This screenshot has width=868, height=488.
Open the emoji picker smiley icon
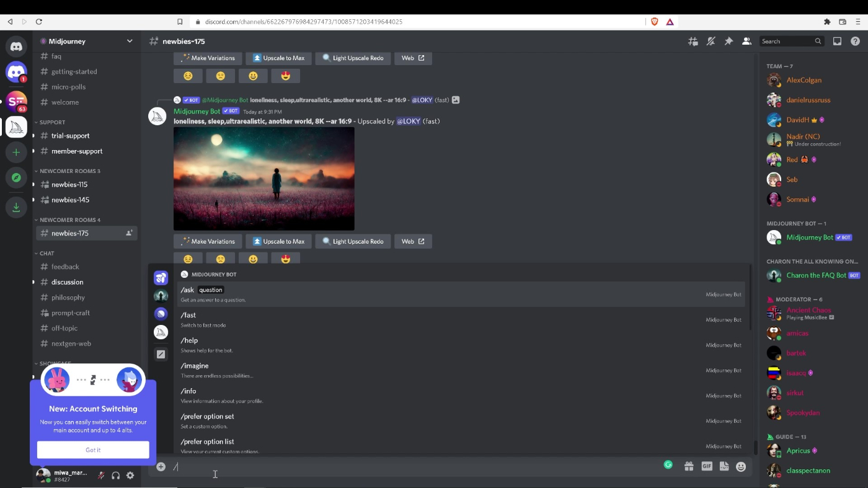pyautogui.click(x=741, y=466)
